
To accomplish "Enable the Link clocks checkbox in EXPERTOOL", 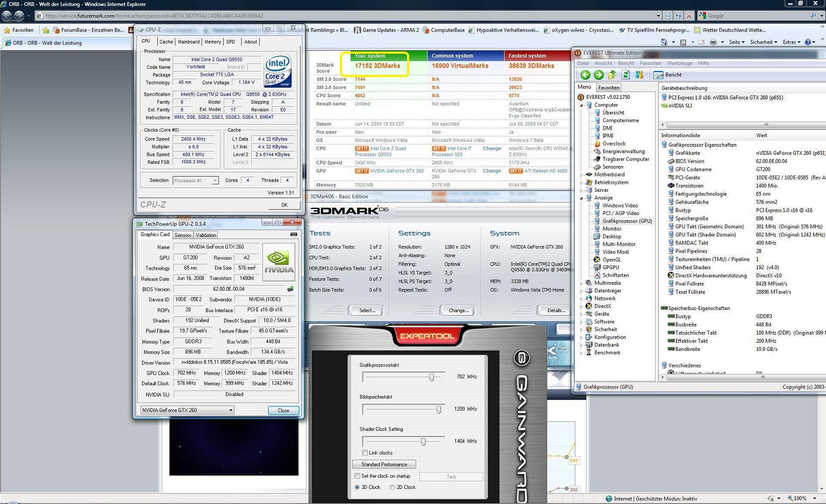I will pos(365,452).
